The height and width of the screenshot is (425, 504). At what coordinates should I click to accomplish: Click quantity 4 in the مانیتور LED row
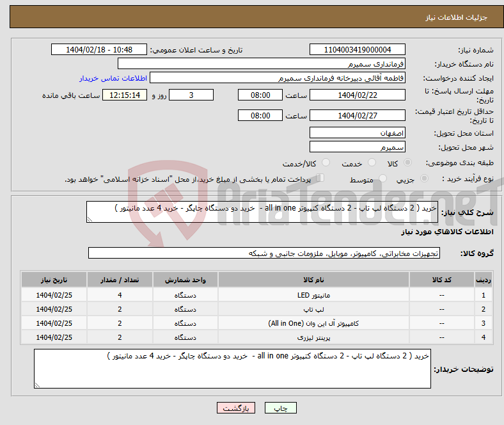120,295
